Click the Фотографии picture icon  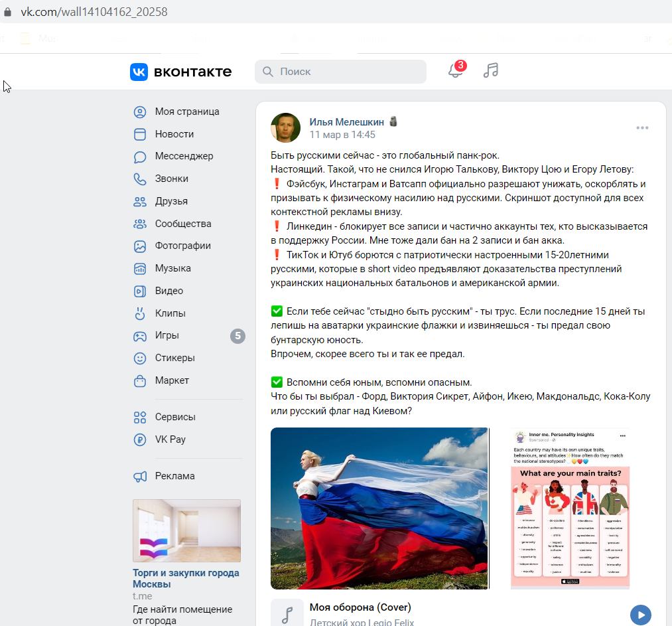pyautogui.click(x=140, y=246)
